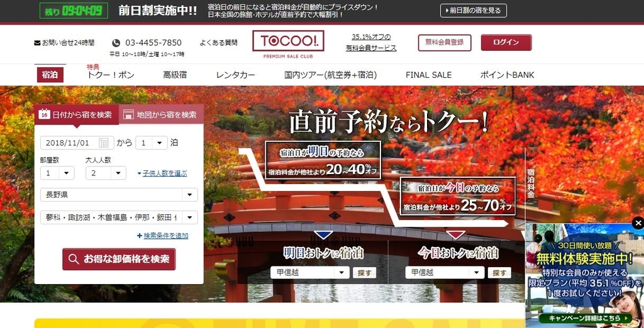644x328 pixels.
Task: Open the nights (泊) dropdown
Action: point(152,143)
